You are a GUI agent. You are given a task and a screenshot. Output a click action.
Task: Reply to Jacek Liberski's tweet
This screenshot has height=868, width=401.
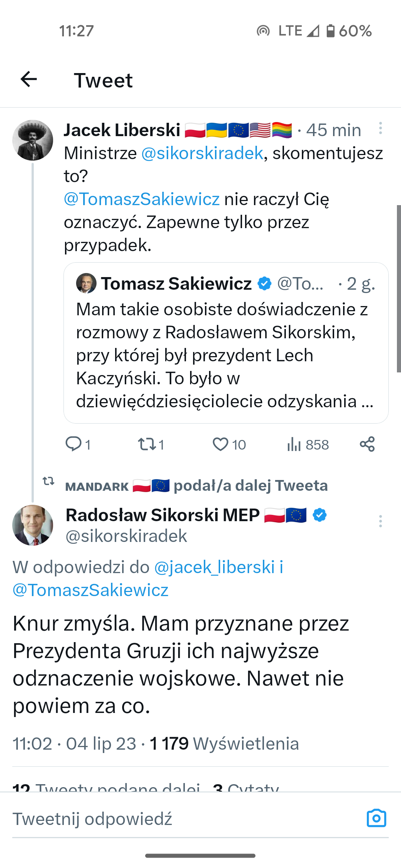[x=74, y=444]
